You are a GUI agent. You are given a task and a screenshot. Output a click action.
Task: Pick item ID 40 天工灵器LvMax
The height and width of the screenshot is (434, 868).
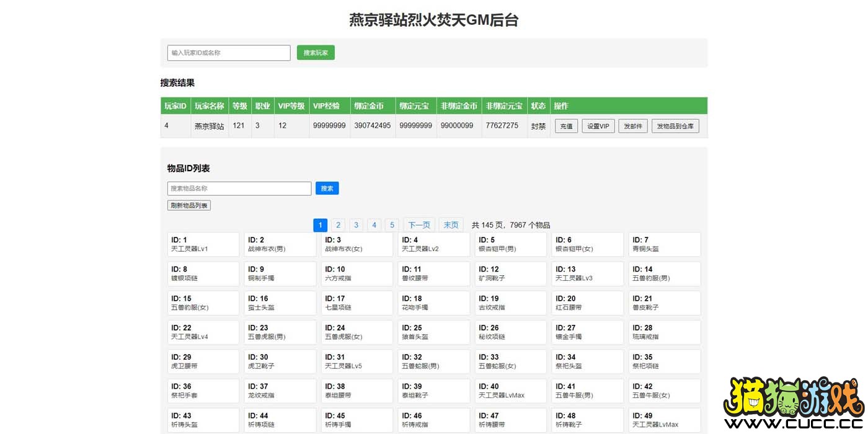coord(511,391)
